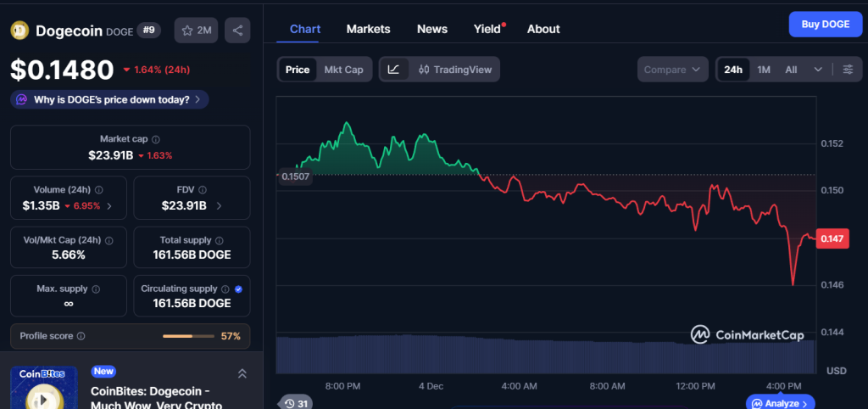Image resolution: width=868 pixels, height=409 pixels.
Task: Click the clock history badge showing 31
Action: pyautogui.click(x=296, y=403)
